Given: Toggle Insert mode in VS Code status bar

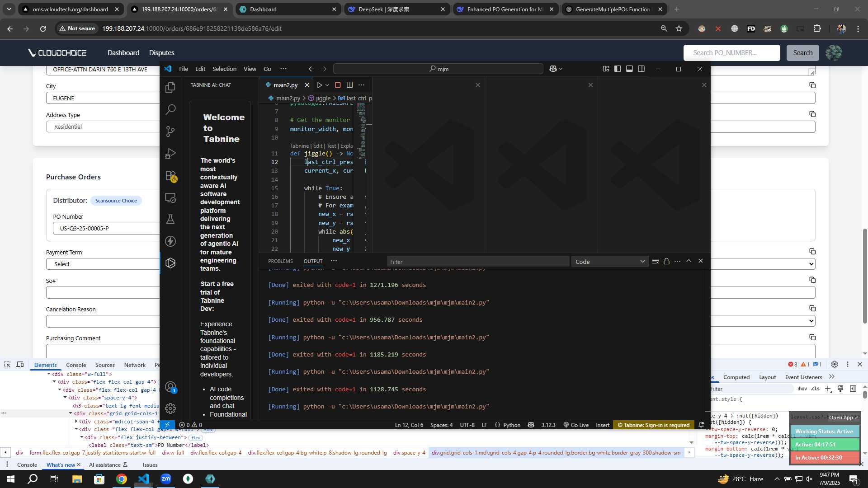Looking at the screenshot, I should pyautogui.click(x=603, y=425).
